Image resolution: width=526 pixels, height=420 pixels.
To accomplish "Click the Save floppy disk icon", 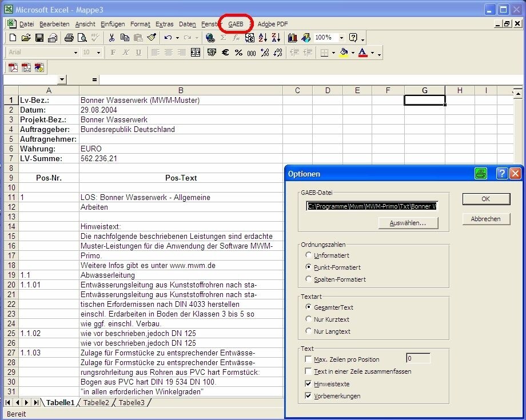I will pyautogui.click(x=39, y=38).
